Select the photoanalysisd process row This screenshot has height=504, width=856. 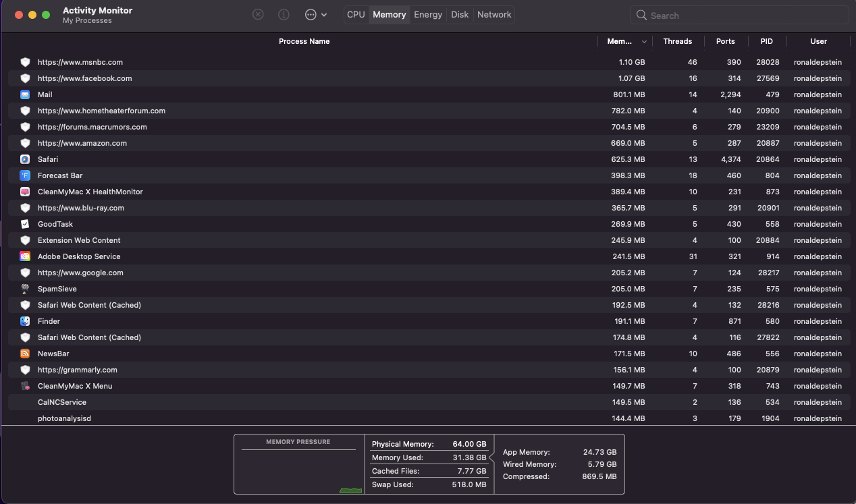point(428,418)
